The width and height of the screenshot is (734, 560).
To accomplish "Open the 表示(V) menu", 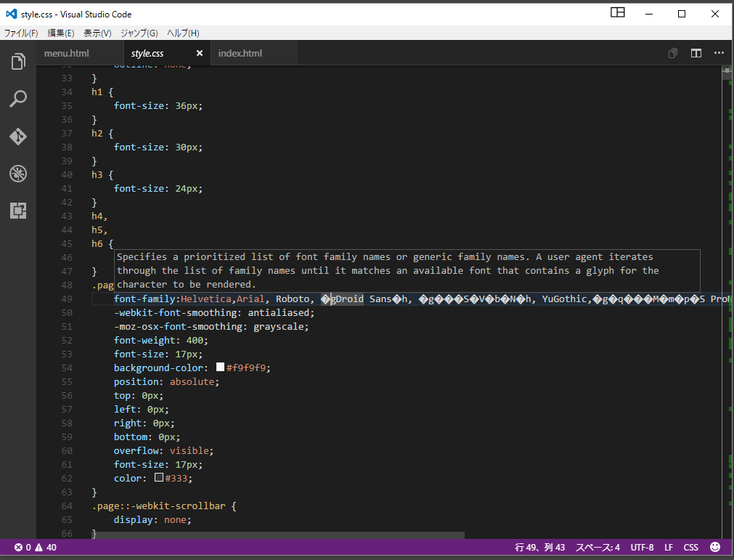I will point(97,33).
